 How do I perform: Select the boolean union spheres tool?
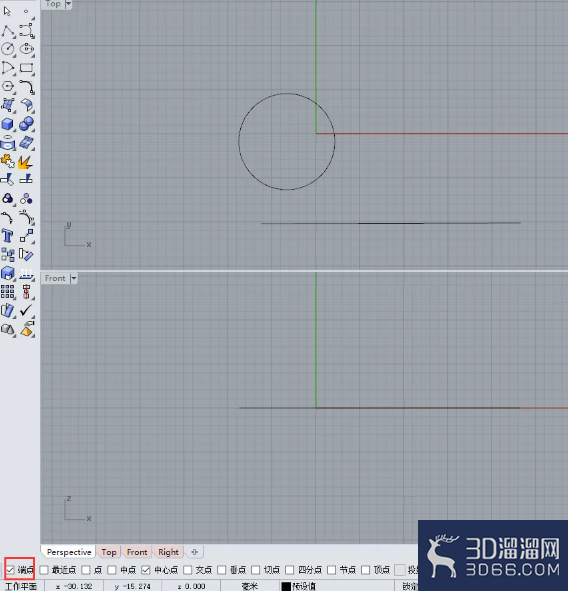pos(26,124)
